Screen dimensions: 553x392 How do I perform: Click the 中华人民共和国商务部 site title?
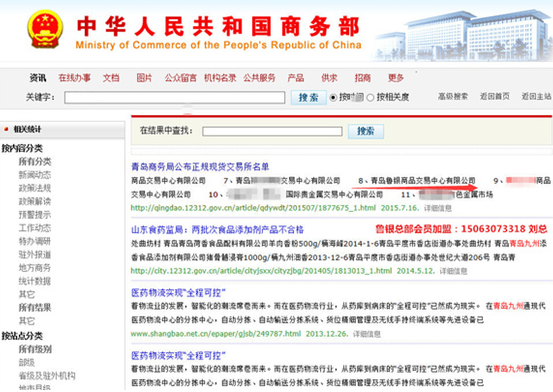point(219,27)
